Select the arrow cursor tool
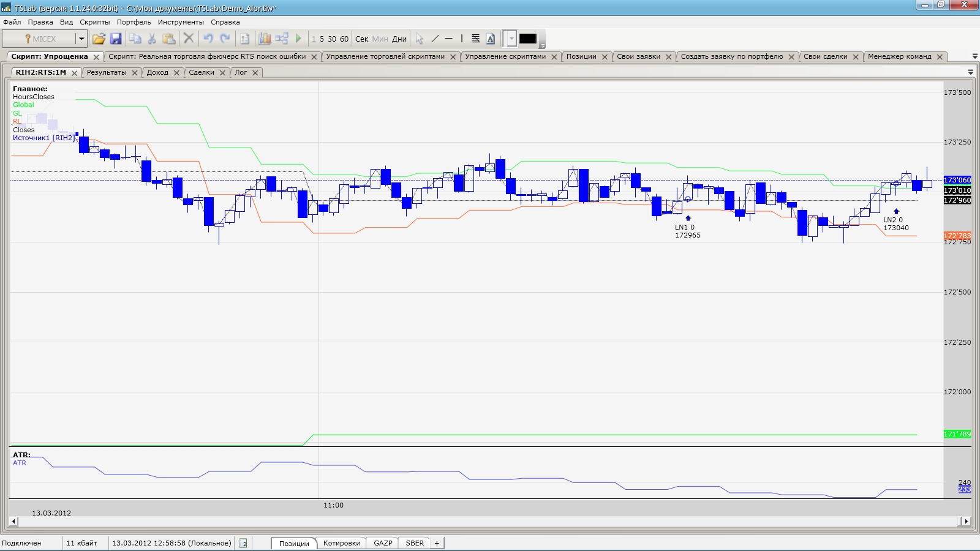Viewport: 980px width, 551px height. [x=420, y=39]
